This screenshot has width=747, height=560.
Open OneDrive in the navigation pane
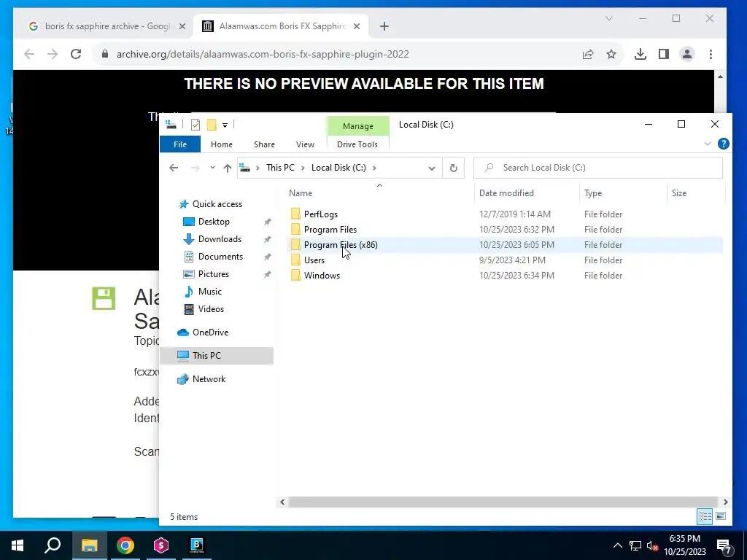(x=210, y=332)
